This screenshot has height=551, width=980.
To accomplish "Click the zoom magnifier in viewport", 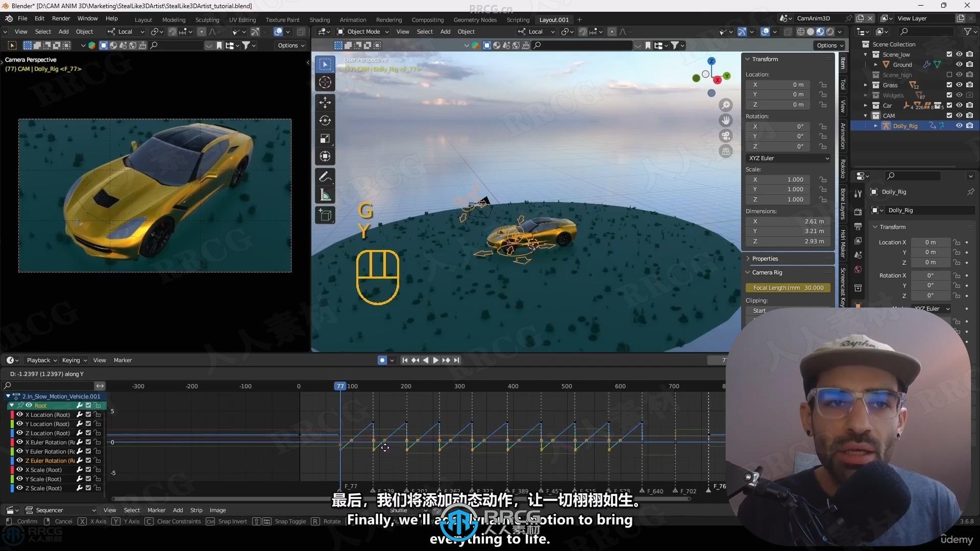I will click(725, 105).
